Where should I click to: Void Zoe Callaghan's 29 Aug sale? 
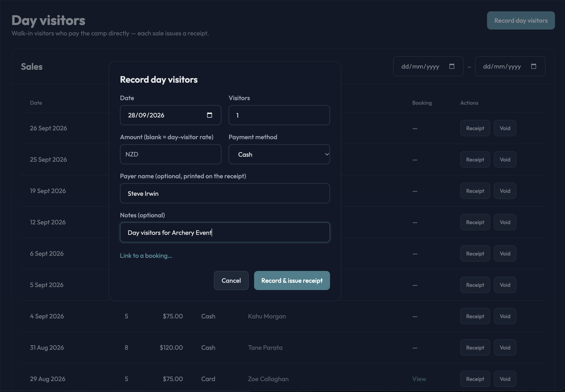pyautogui.click(x=505, y=379)
